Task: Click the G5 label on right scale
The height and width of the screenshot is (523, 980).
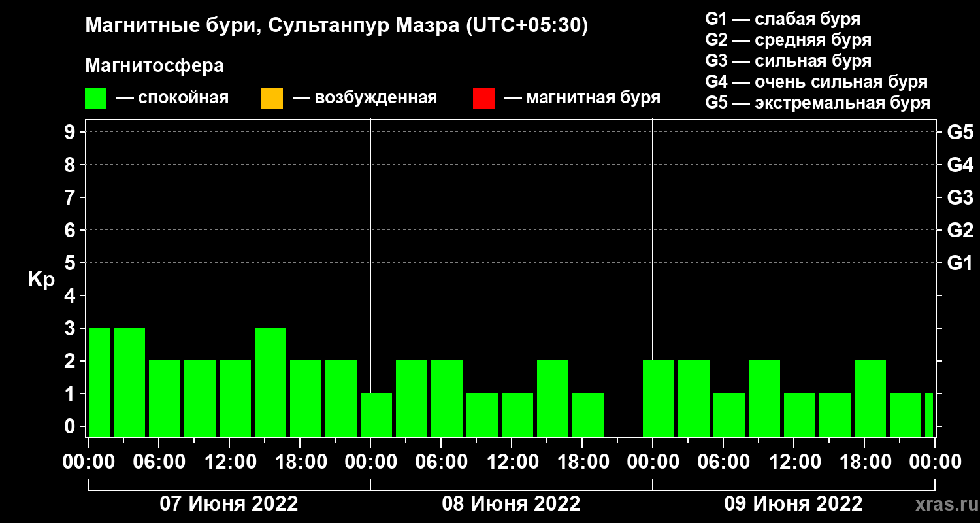Action: coord(960,132)
